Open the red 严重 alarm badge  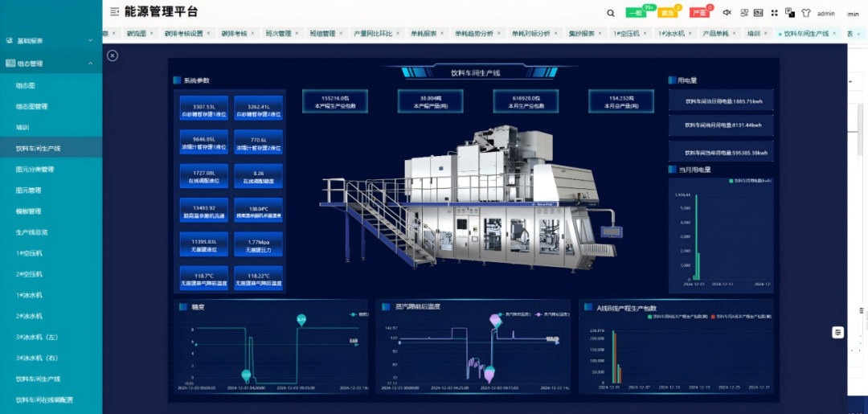(699, 13)
